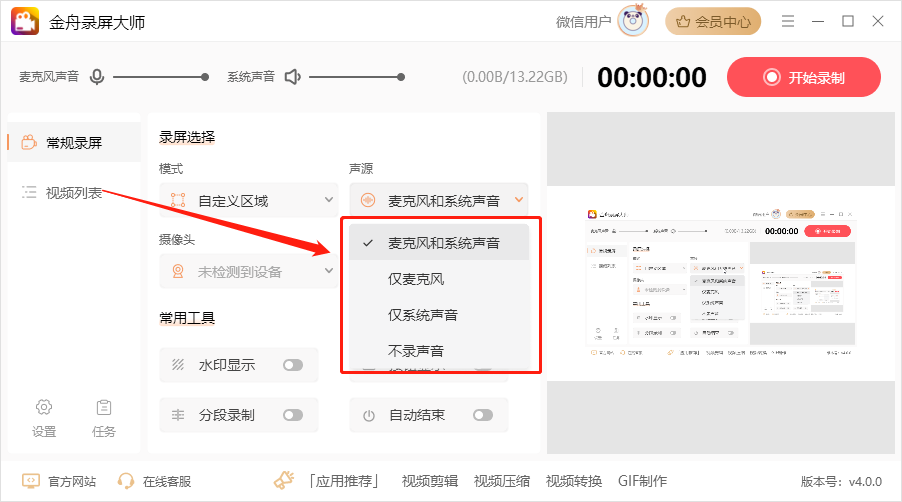This screenshot has width=902, height=502.
Task: Mute the system sound speaker icon
Action: click(292, 76)
